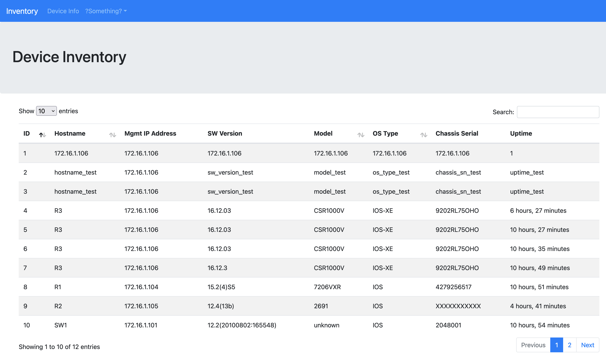Image resolution: width=606 pixels, height=364 pixels.
Task: Select current page 1 pagination button
Action: [x=557, y=345]
